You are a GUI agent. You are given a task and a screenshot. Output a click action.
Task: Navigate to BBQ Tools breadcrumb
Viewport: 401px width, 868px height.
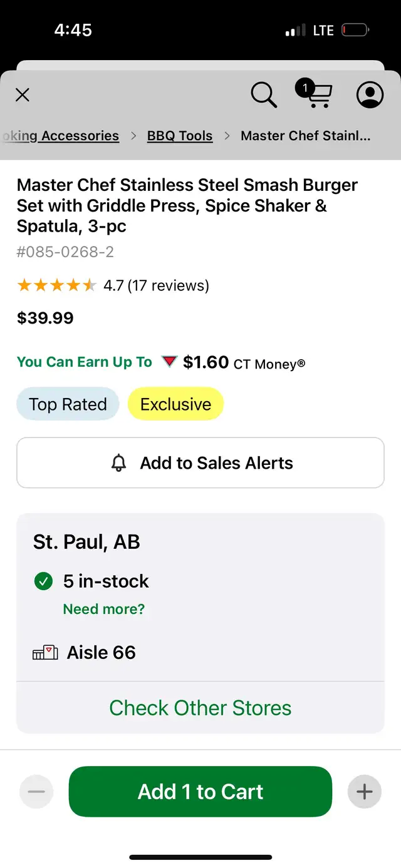pyautogui.click(x=180, y=136)
